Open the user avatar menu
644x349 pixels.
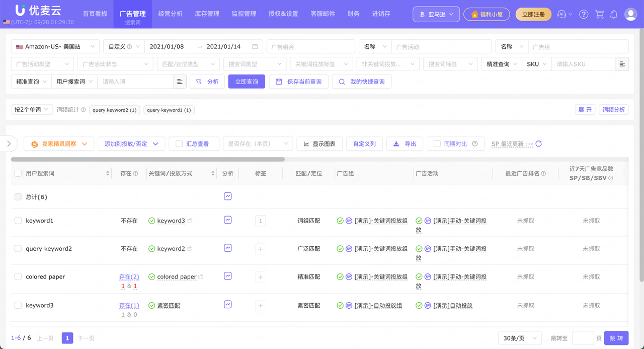[x=630, y=14]
